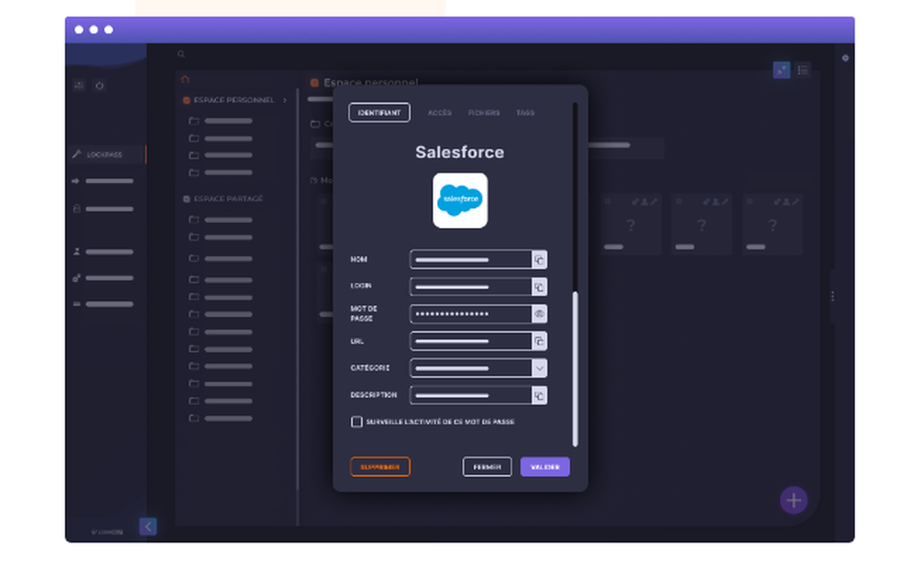Copy the Nom field value
This screenshot has height=572, width=924.
click(540, 260)
